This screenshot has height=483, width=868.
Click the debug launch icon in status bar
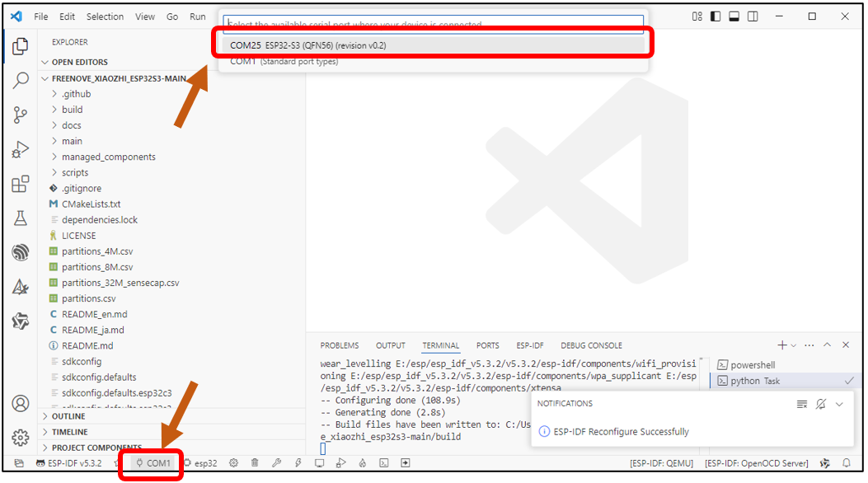(x=341, y=463)
